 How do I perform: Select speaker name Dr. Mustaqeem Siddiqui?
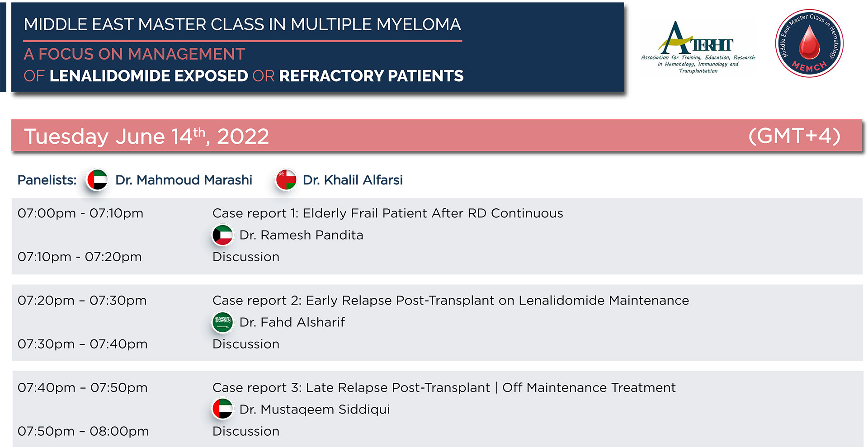click(x=315, y=409)
